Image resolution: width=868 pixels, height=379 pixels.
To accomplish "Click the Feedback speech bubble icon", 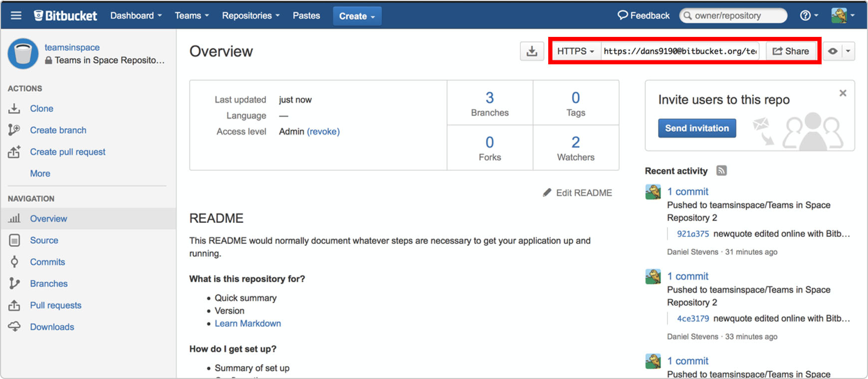I will (x=623, y=15).
